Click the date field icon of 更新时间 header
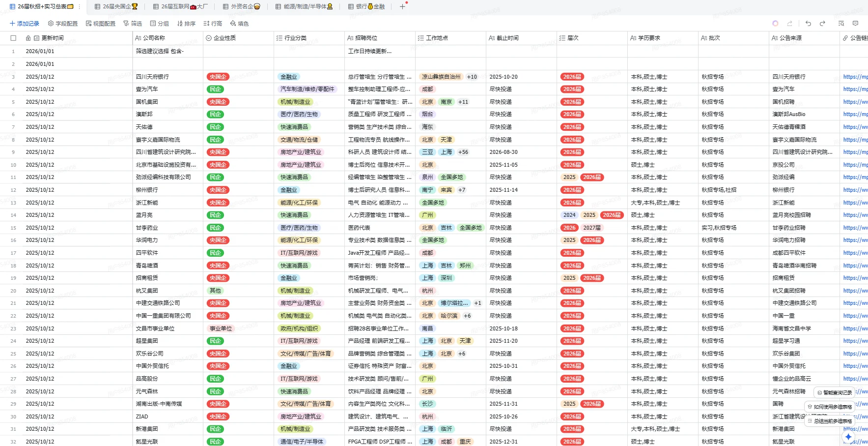868x446 pixels. (x=36, y=38)
